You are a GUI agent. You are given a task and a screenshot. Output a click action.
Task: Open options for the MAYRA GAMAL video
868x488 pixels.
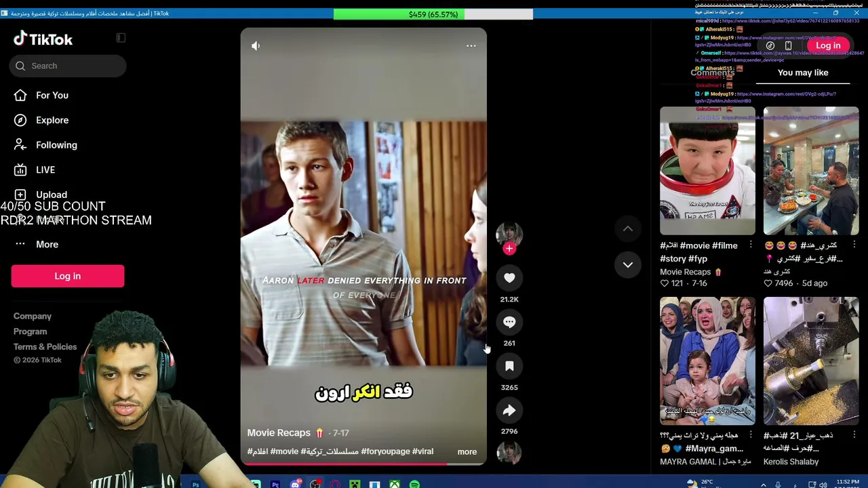pos(751,434)
